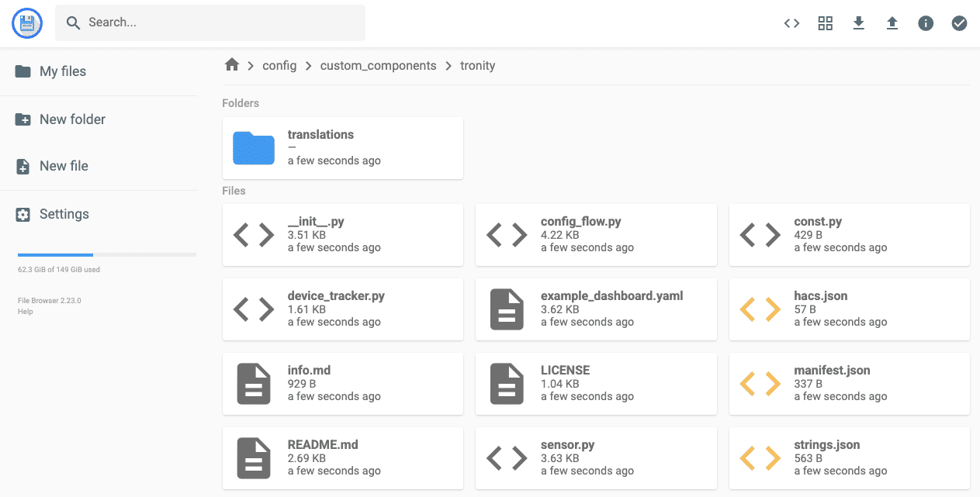The width and height of the screenshot is (980, 497).
Task: Select the manifest.json file
Action: click(849, 383)
